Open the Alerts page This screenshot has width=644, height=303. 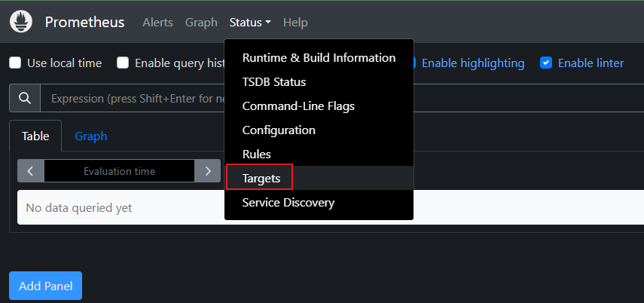pyautogui.click(x=157, y=22)
